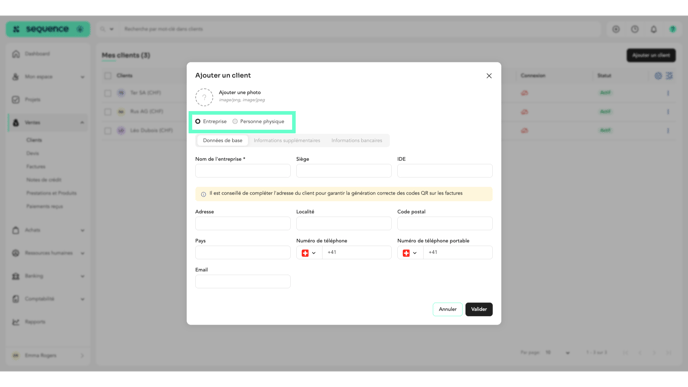Click the add photo placeholder circle
Image resolution: width=688 pixels, height=387 pixels.
click(x=204, y=97)
